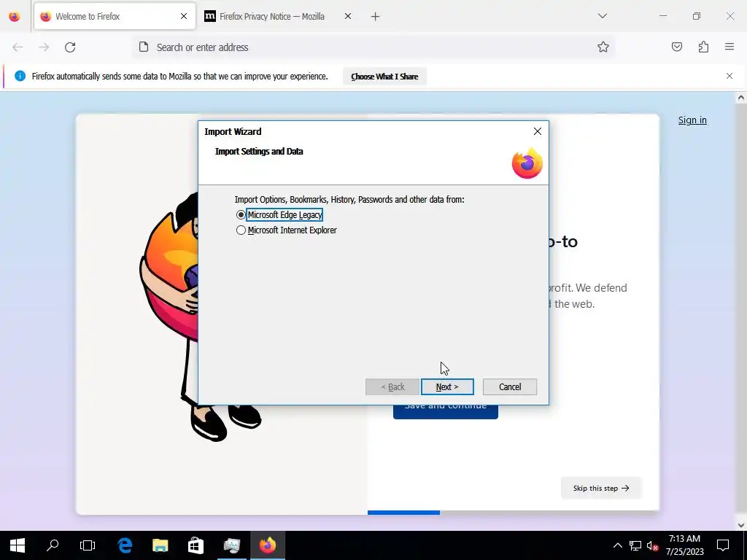Click Firefox View icon in tab bar
This screenshot has height=560, width=747.
[15, 17]
